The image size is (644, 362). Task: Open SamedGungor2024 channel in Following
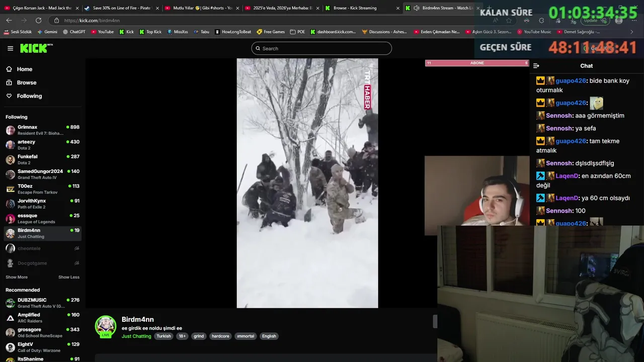[42, 174]
